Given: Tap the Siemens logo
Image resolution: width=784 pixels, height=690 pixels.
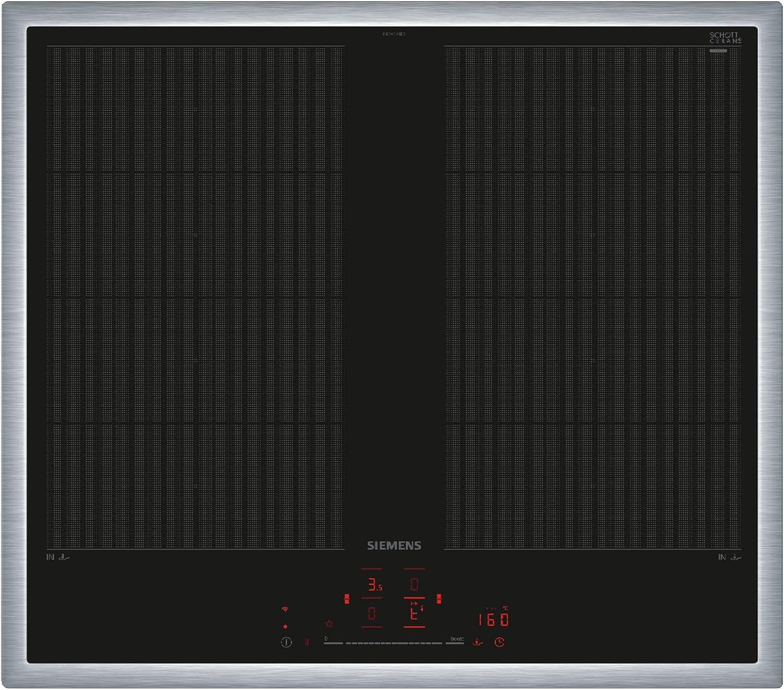Looking at the screenshot, I should click(x=394, y=545).
